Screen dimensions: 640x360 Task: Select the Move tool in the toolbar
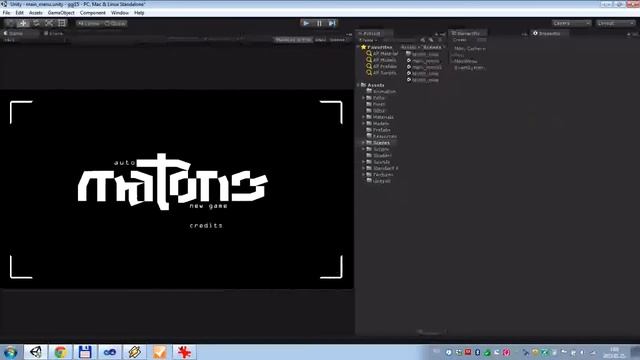[23, 23]
